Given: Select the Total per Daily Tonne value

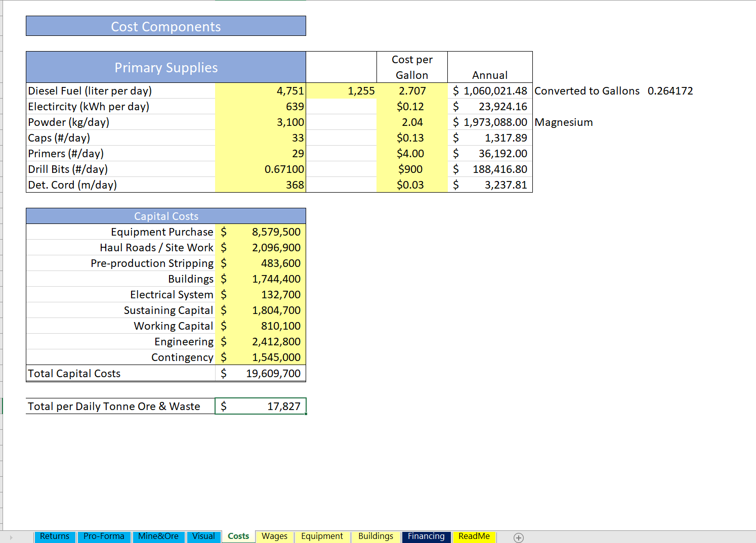Looking at the screenshot, I should tap(261, 405).
